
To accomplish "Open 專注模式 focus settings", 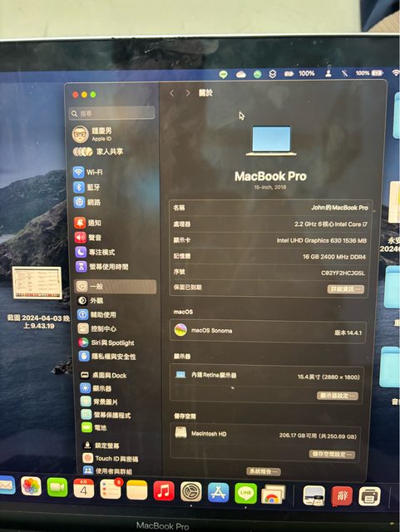I will tap(95, 252).
